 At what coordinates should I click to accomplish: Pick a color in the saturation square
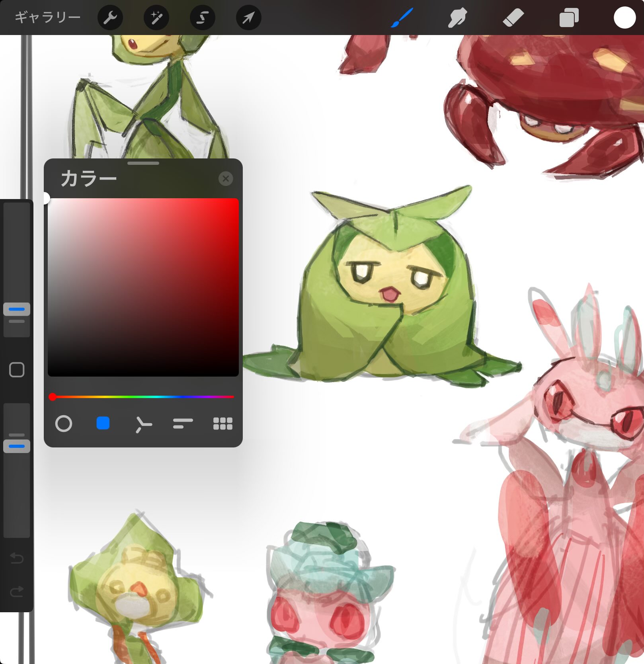pos(143,287)
